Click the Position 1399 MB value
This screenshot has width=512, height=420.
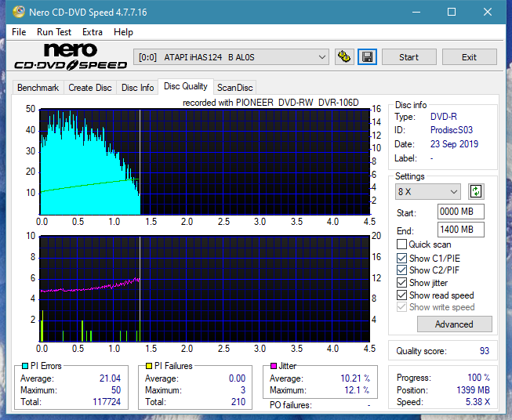click(473, 390)
